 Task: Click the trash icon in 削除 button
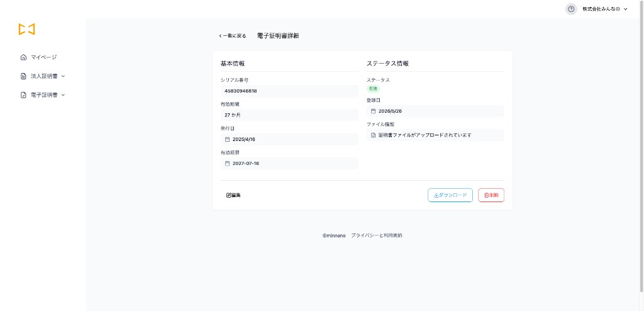click(x=487, y=195)
